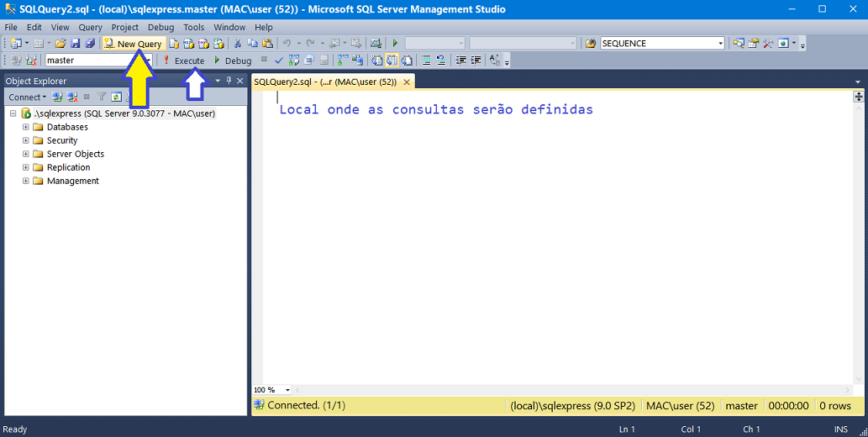Click the Disconnect icon in Object Explorer

point(72,97)
